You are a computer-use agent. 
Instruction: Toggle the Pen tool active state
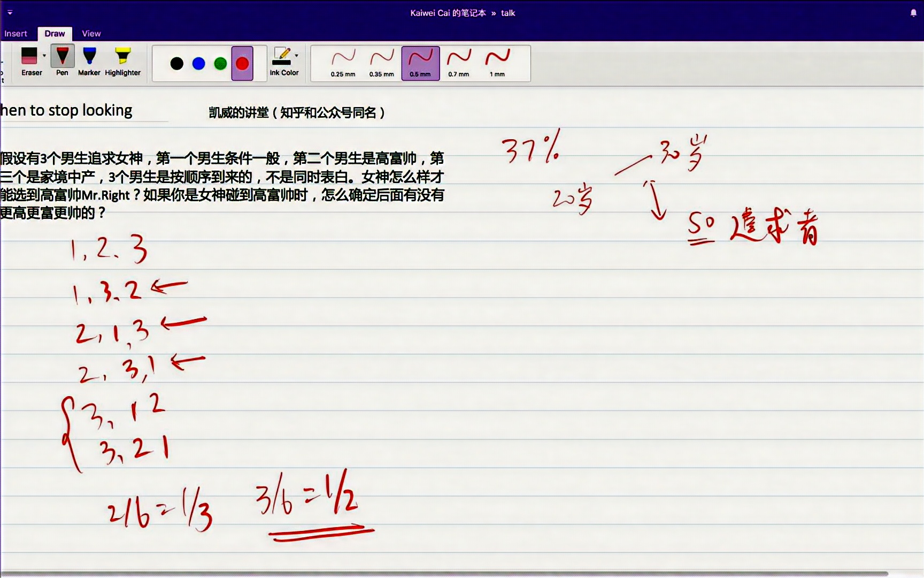point(61,59)
